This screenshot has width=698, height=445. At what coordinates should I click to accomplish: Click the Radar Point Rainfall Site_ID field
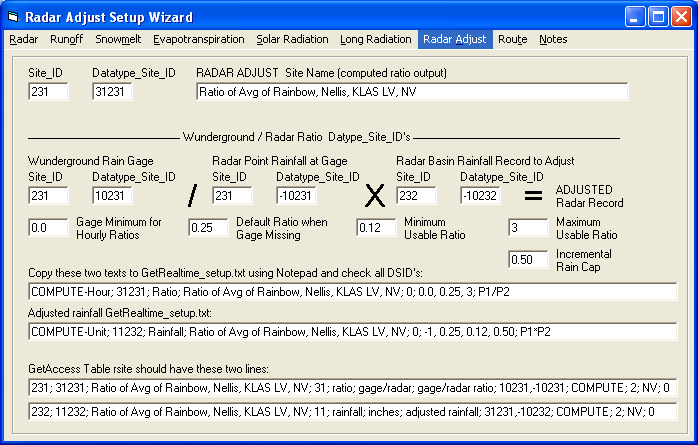tap(232, 196)
